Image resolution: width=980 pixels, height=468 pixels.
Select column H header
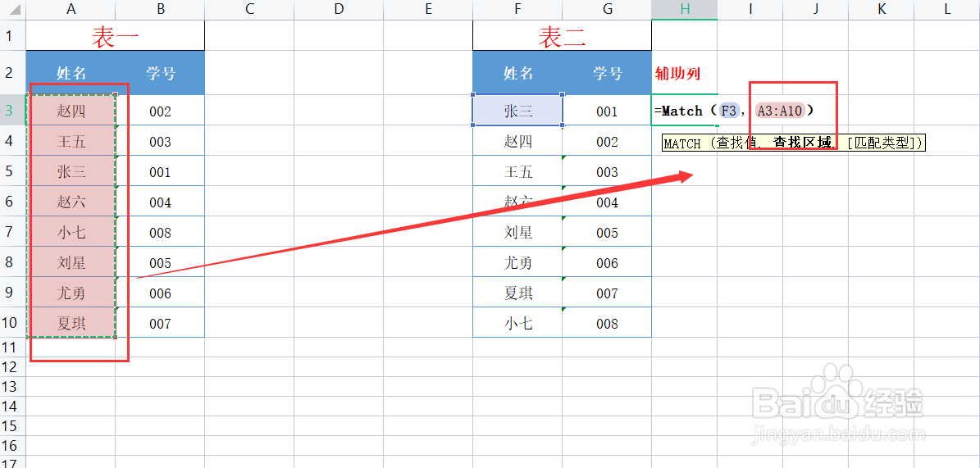(685, 9)
